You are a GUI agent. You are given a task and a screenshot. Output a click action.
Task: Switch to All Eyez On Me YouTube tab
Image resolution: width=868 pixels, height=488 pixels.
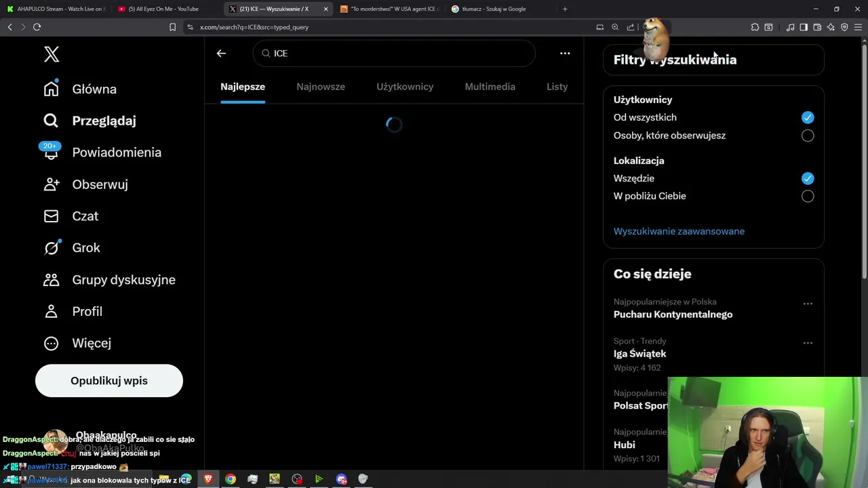[x=166, y=9]
